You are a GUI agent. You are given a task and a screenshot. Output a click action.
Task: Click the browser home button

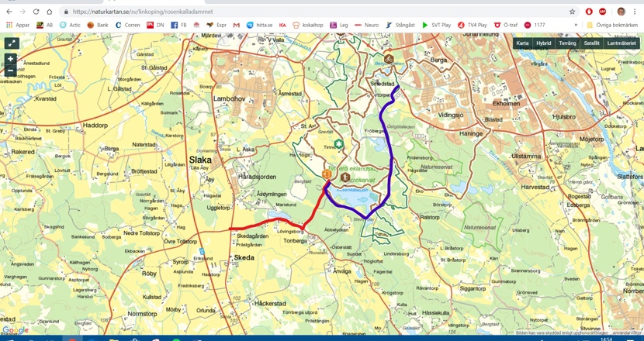click(x=50, y=12)
